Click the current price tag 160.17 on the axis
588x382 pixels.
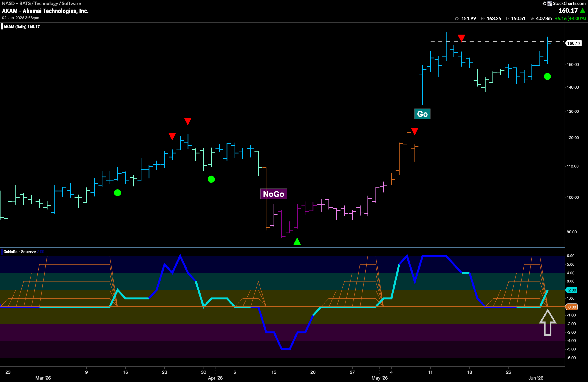574,43
